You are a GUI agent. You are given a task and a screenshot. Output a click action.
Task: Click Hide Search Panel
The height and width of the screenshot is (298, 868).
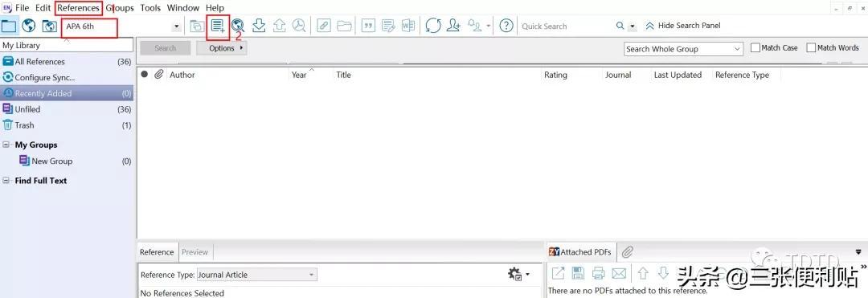tap(683, 26)
